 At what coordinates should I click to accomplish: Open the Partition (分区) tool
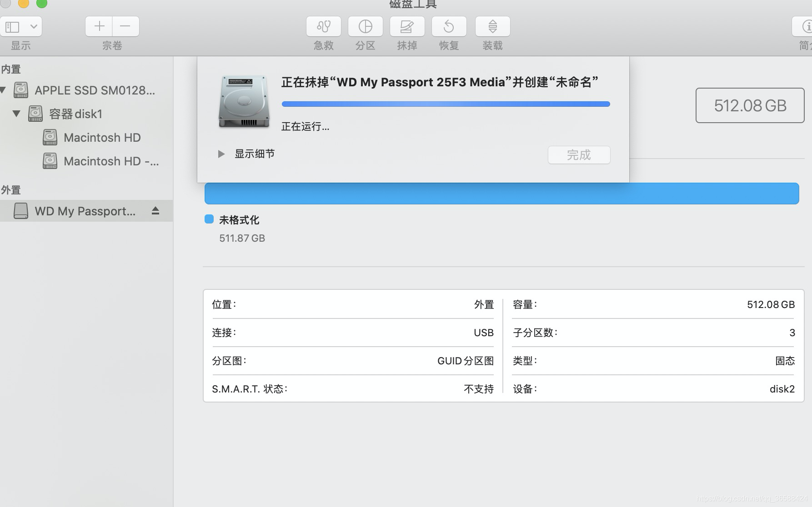[366, 27]
